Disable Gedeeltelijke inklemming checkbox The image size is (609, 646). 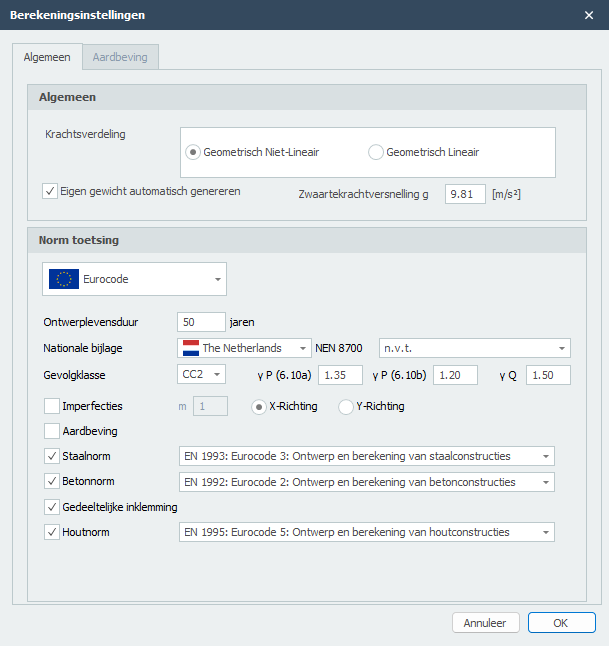click(52, 507)
